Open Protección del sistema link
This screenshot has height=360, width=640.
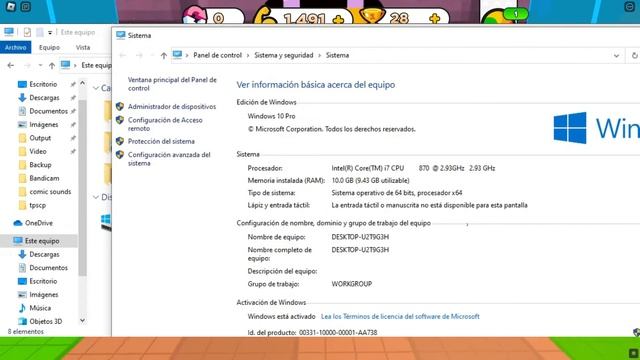pyautogui.click(x=161, y=141)
